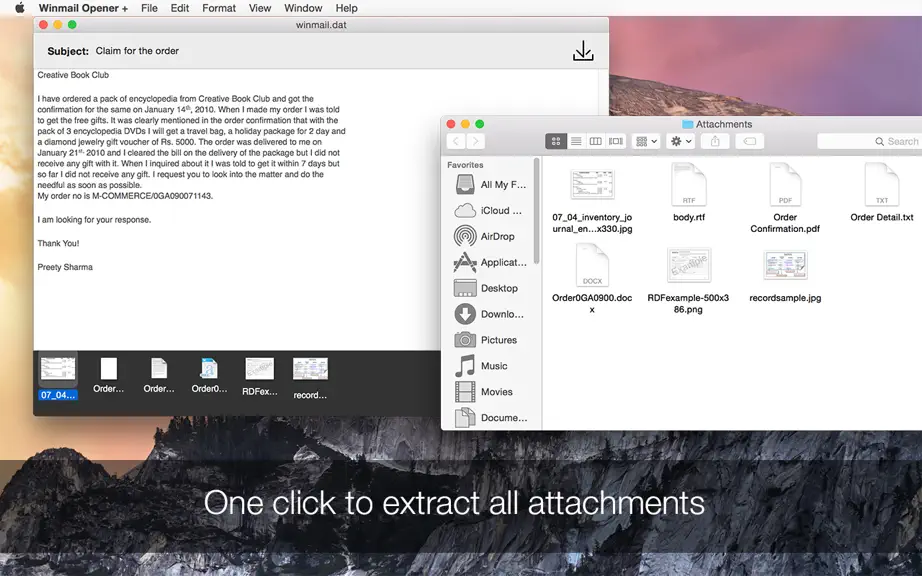Select the Order0 docx attachment icon
This screenshot has height=576, width=922.
coord(209,369)
